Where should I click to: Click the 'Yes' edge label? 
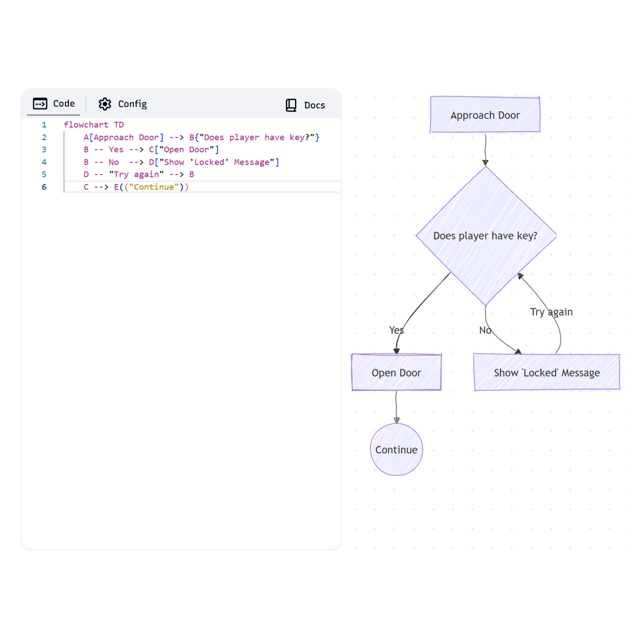396,330
